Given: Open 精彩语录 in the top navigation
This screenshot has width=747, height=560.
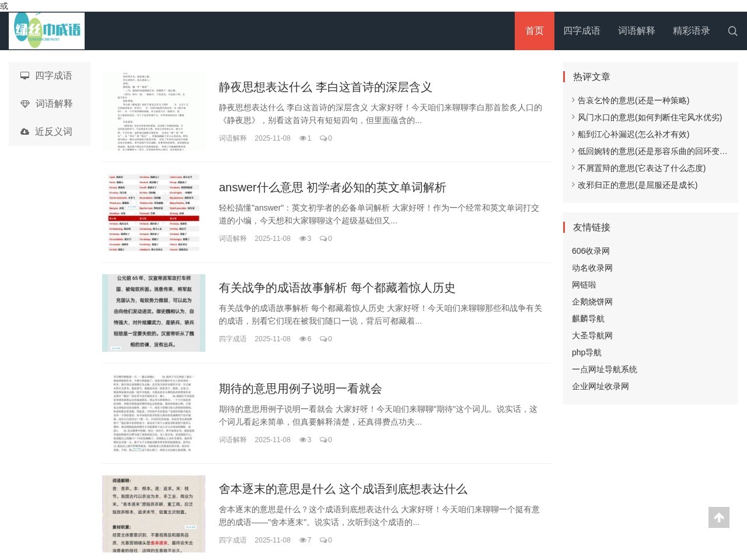Looking at the screenshot, I should tap(692, 31).
